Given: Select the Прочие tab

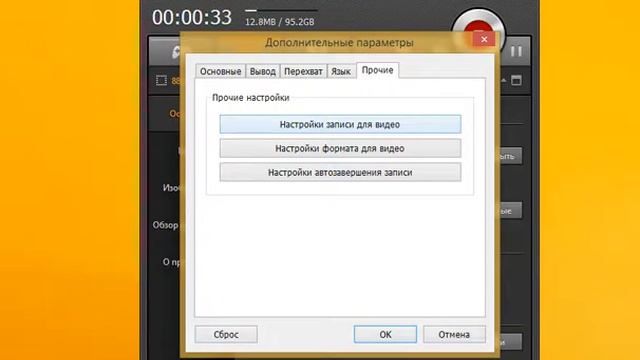Looking at the screenshot, I should [378, 70].
